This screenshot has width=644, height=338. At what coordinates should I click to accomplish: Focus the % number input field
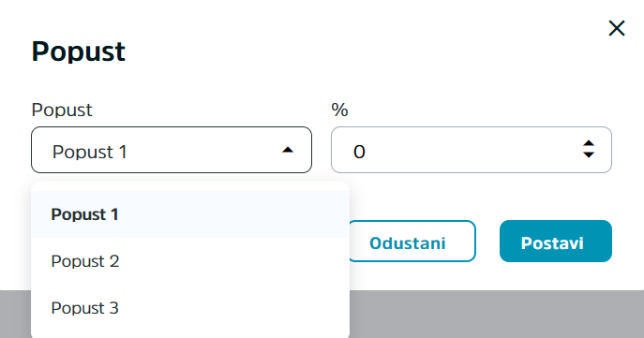click(472, 150)
